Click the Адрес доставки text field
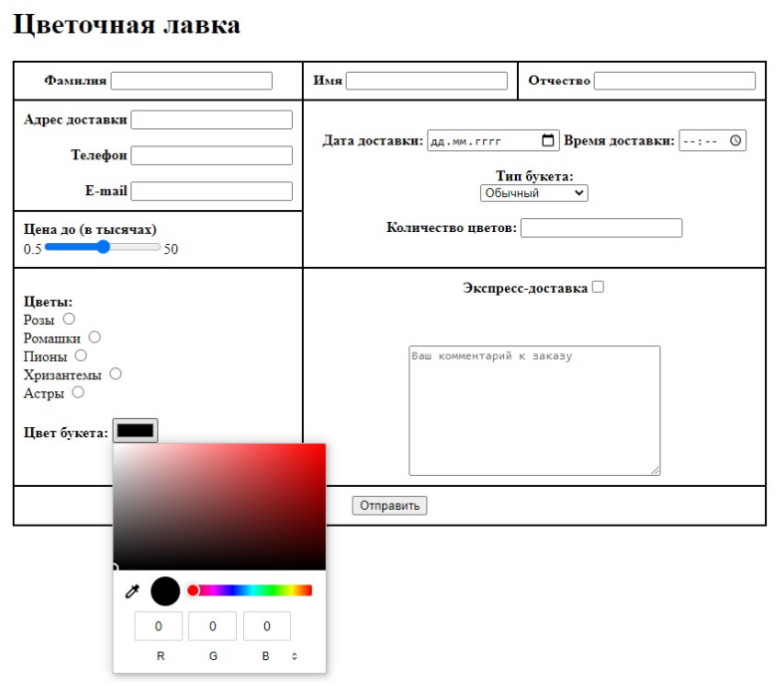Screen dimensions: 784x686 212,119
